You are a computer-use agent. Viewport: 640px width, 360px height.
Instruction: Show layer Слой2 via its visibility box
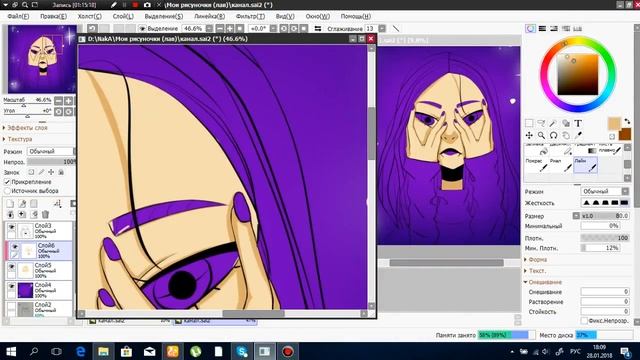tap(11, 306)
